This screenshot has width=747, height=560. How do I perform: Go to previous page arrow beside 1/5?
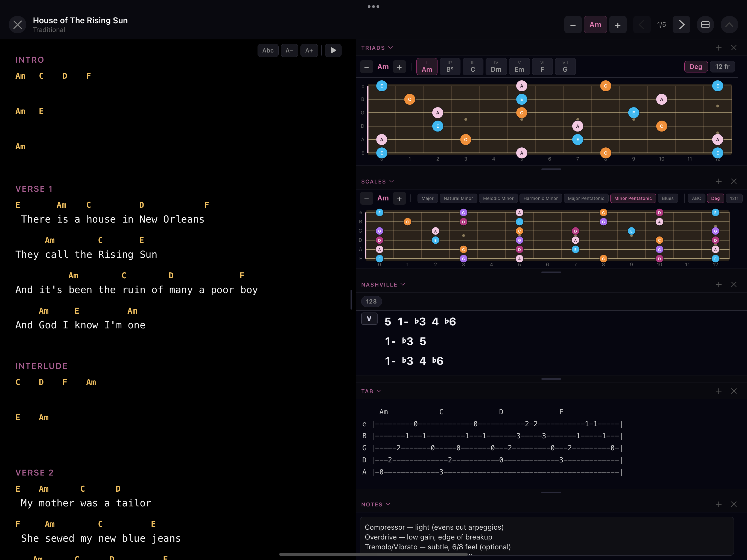click(642, 25)
